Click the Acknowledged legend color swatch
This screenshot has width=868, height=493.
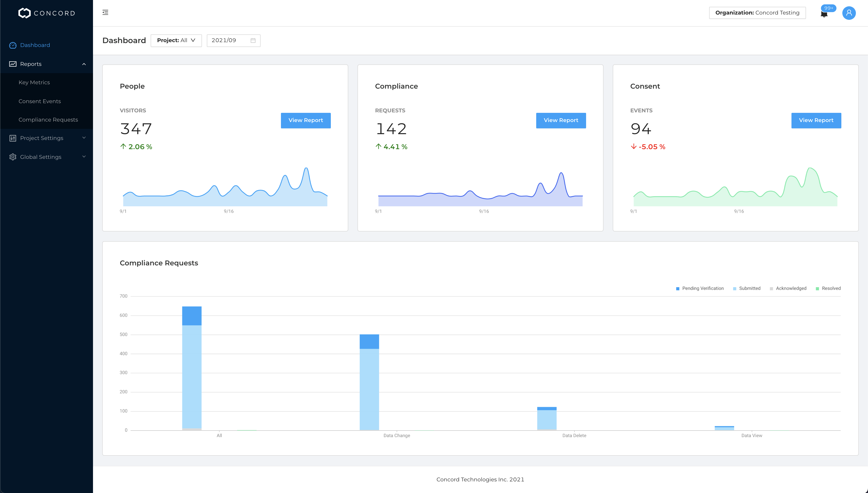pos(771,289)
